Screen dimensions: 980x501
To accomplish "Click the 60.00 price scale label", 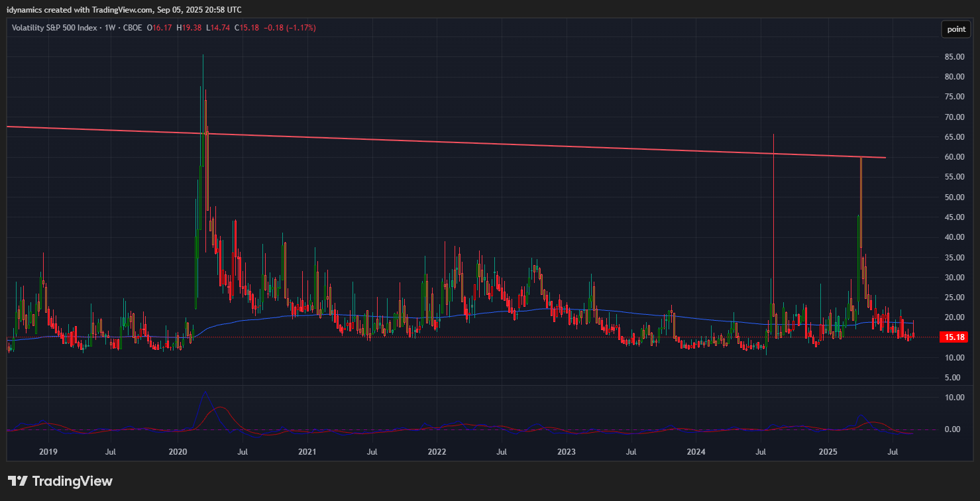I will 954,157.
